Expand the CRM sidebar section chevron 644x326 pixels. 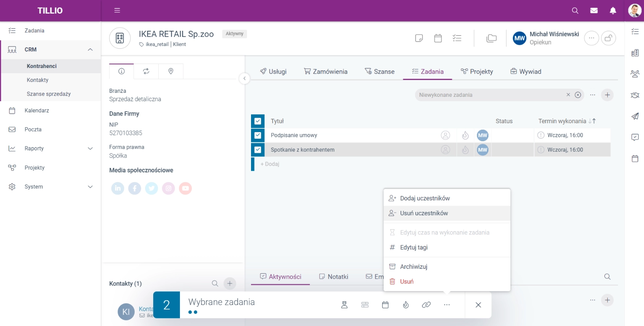90,50
